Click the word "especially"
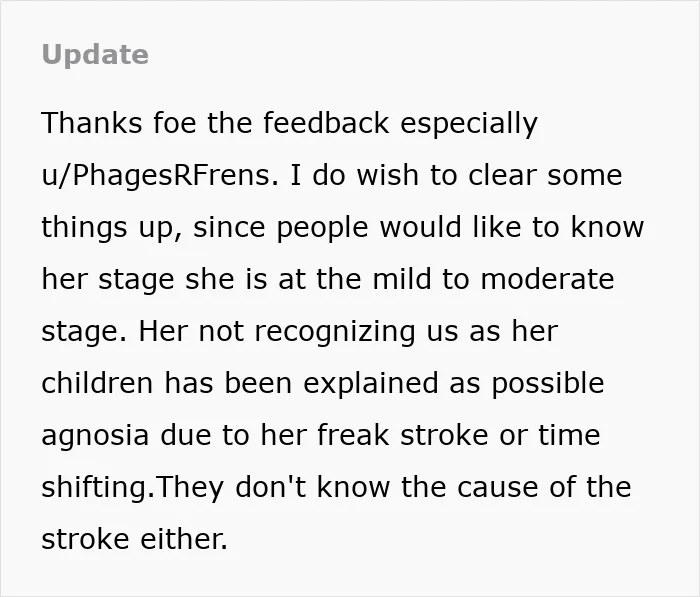700x597 pixels. point(469,124)
